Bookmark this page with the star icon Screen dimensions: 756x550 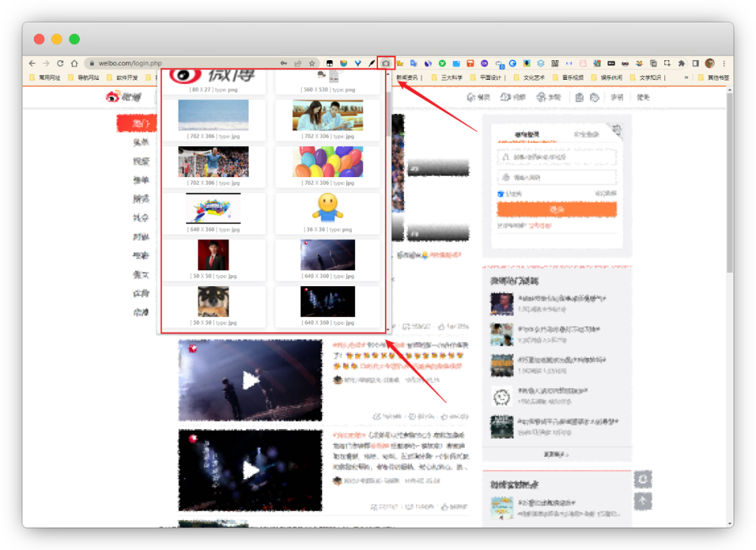point(312,63)
